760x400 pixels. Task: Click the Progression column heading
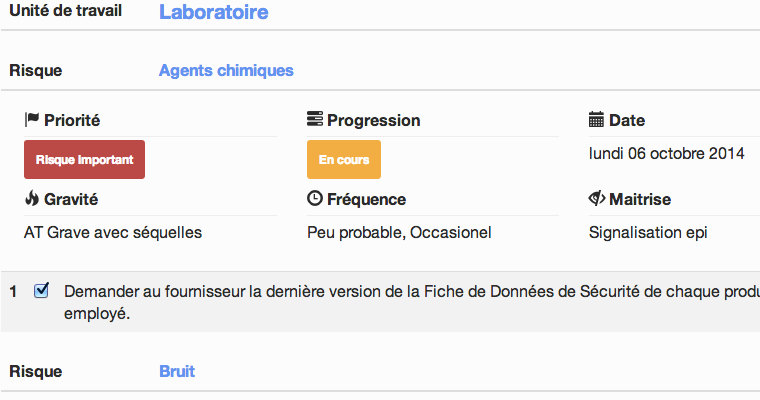374,120
